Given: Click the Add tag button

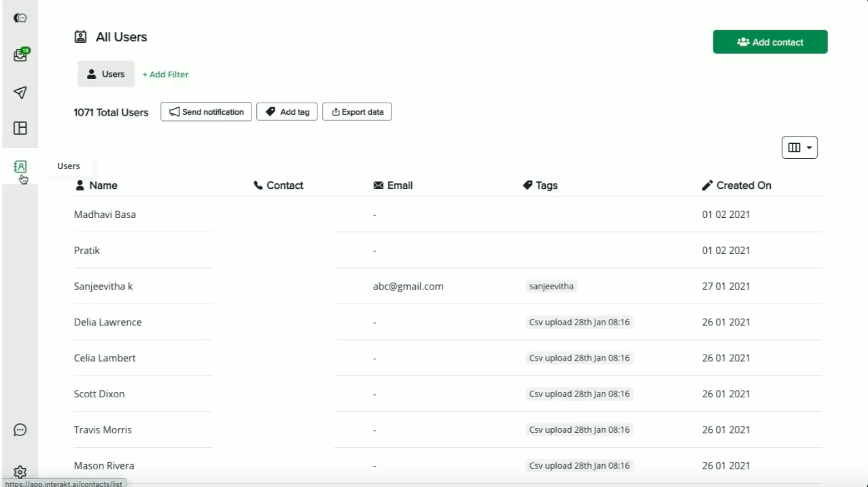Looking at the screenshot, I should [287, 112].
